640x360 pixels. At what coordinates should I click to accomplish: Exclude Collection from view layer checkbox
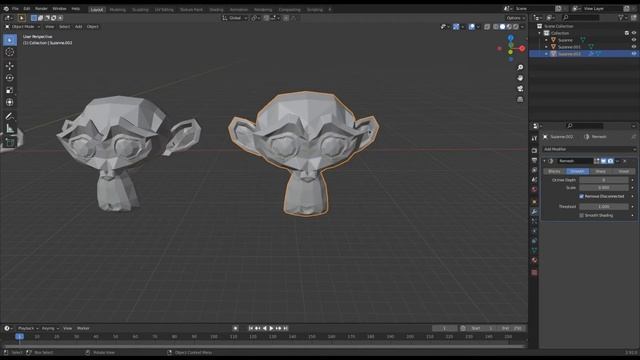(627, 33)
